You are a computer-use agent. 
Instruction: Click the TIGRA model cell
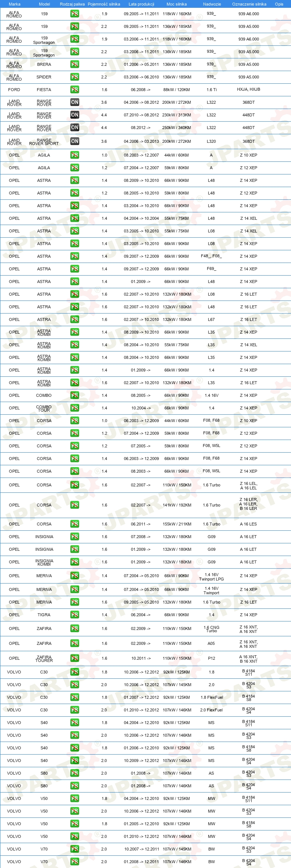click(44, 615)
